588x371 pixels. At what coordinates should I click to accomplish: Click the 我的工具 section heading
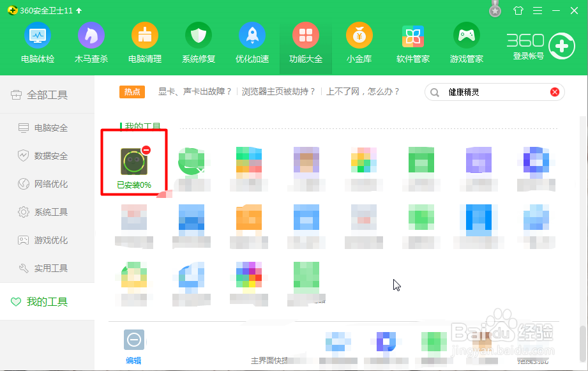(x=142, y=126)
